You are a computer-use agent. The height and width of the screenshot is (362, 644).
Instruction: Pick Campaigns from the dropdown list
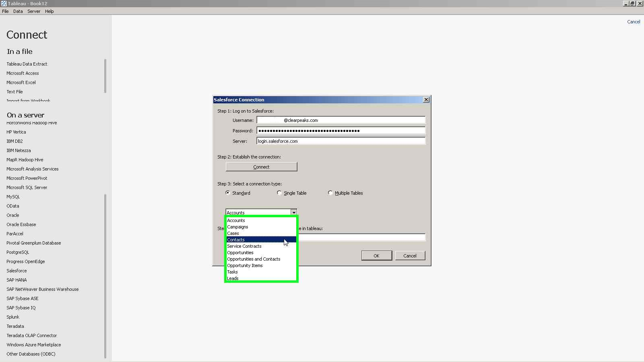261,227
